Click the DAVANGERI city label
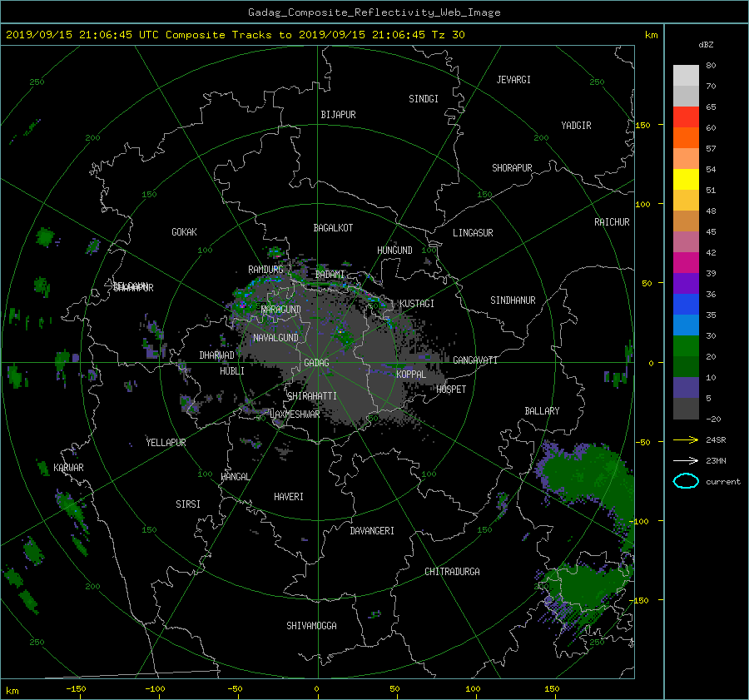Image resolution: width=749 pixels, height=700 pixels. click(372, 531)
